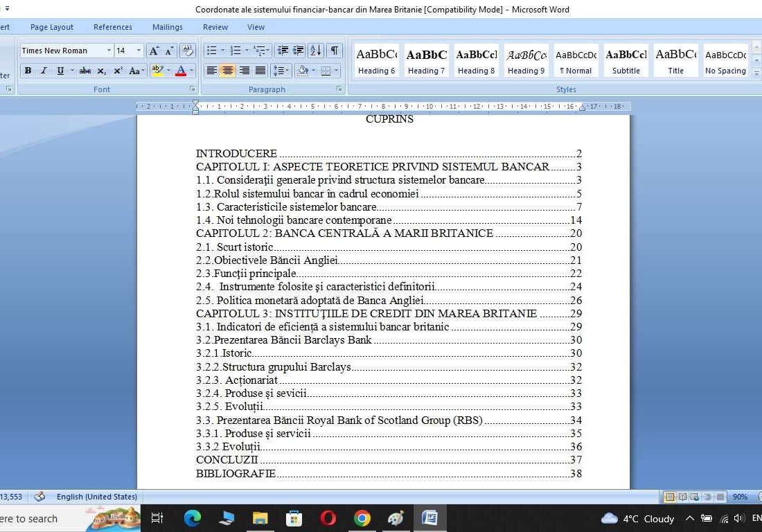762x532 pixels.
Task: Toggle Show/Hide paragraph marks
Action: pyautogui.click(x=335, y=51)
